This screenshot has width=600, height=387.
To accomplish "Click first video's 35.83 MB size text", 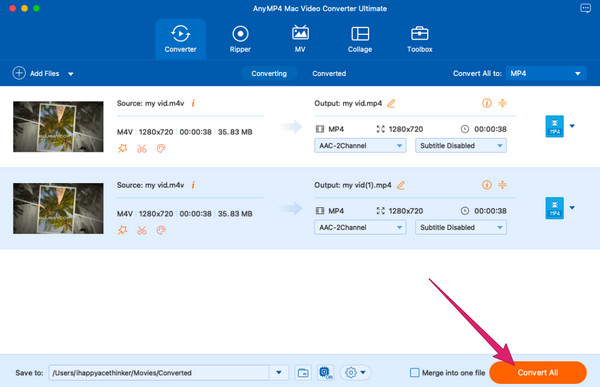I will point(235,132).
